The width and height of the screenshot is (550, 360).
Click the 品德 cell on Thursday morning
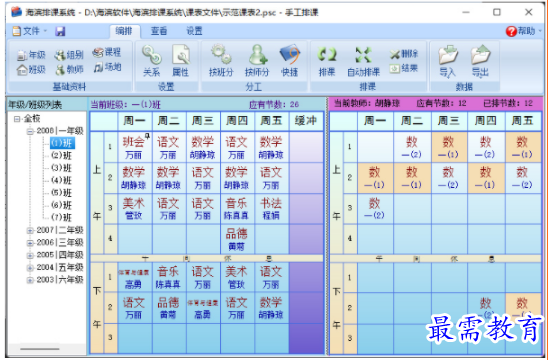[x=237, y=239]
